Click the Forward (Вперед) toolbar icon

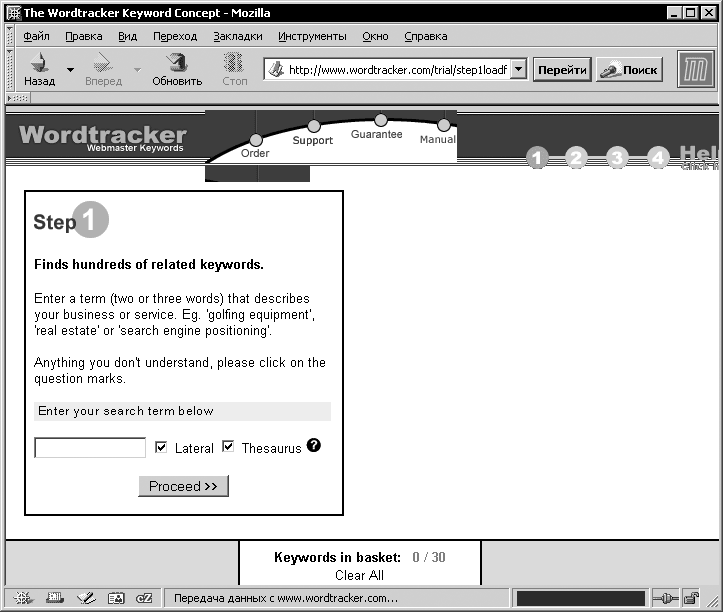point(103,62)
